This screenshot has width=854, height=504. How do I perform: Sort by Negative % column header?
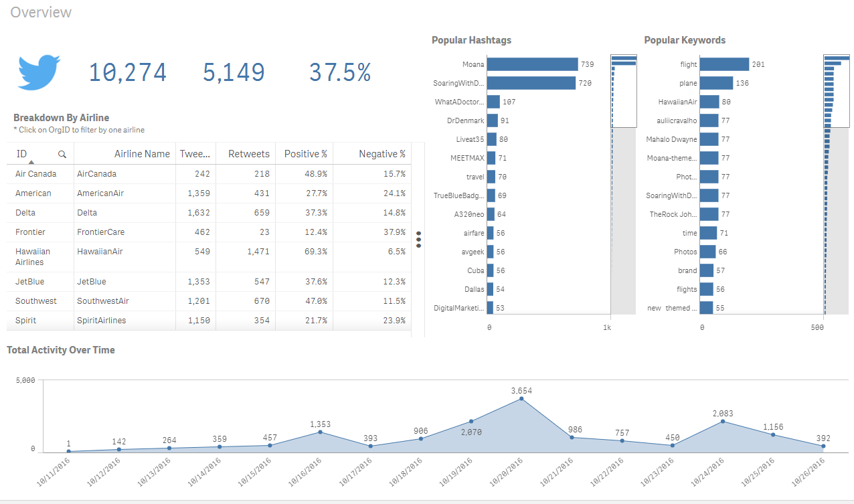pyautogui.click(x=381, y=154)
